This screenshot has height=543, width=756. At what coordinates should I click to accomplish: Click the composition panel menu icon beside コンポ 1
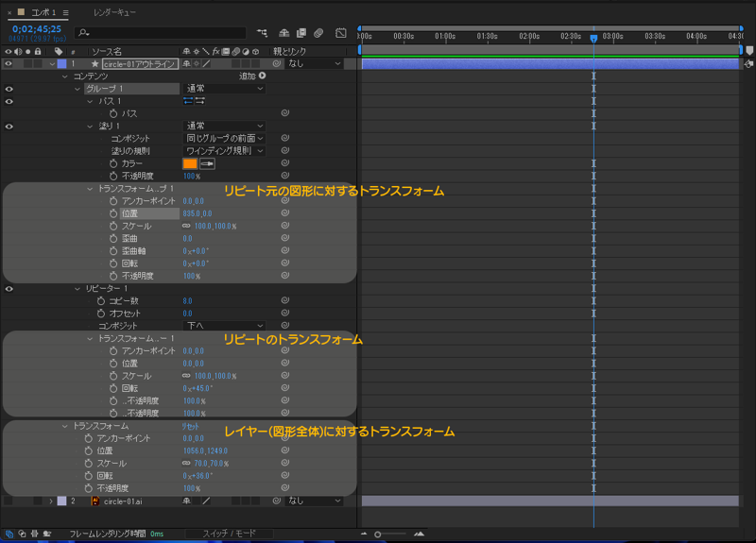[65, 12]
